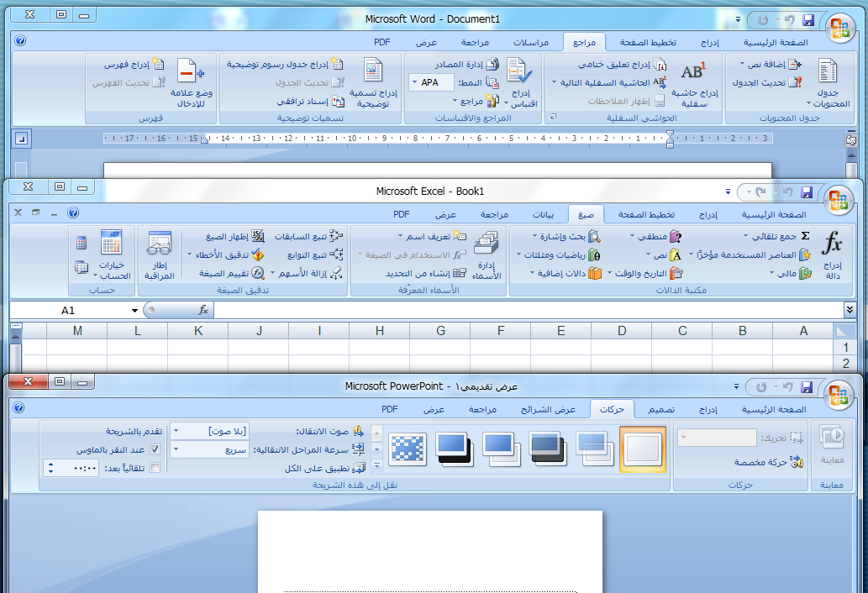Click the Word ruler tab selector box
Viewport: 868px width, 593px height.
[21, 139]
